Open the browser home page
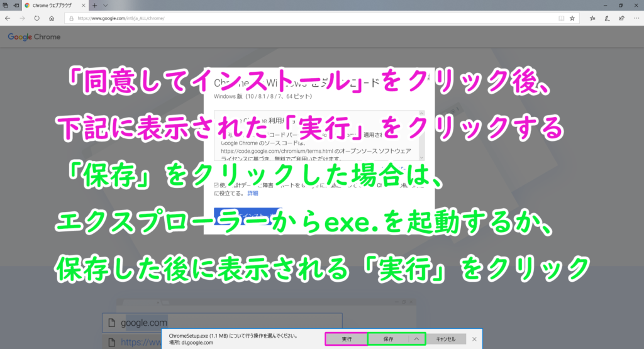Image resolution: width=644 pixels, height=349 pixels. click(52, 18)
